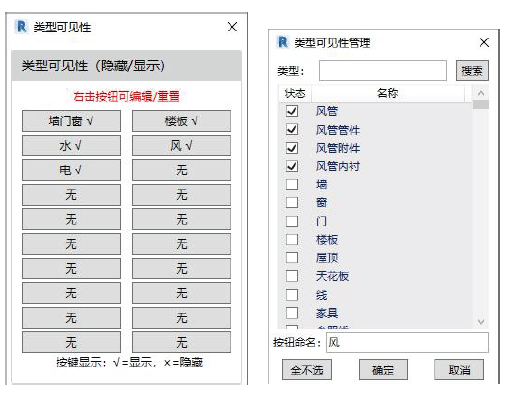This screenshot has width=514, height=394.
Task: Click the 全不选 deselect-all button
Action: 307,370
